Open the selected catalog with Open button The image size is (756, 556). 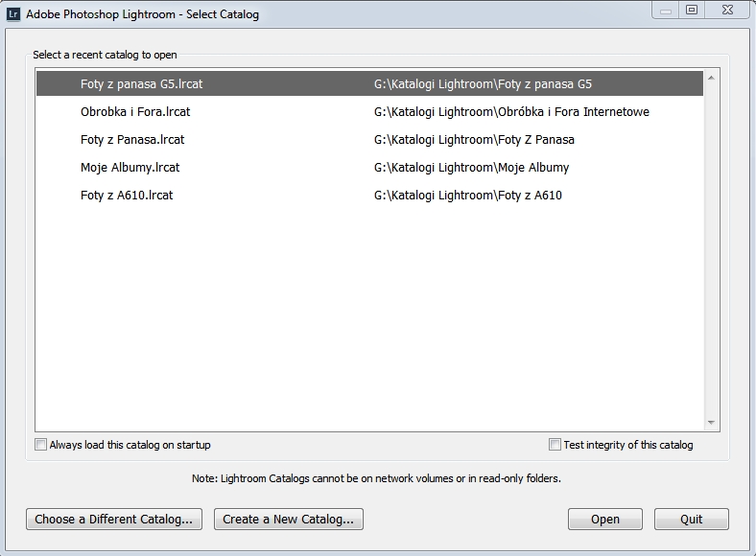pyautogui.click(x=604, y=520)
